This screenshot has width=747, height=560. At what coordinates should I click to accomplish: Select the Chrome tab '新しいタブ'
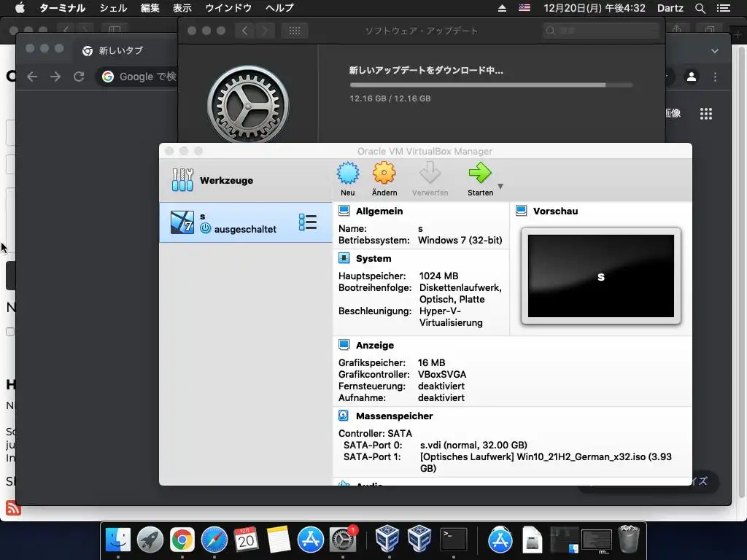click(x=120, y=50)
